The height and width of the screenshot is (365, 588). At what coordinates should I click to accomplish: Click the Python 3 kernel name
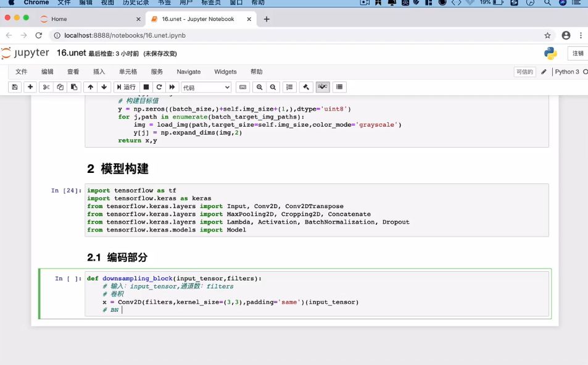pos(566,72)
